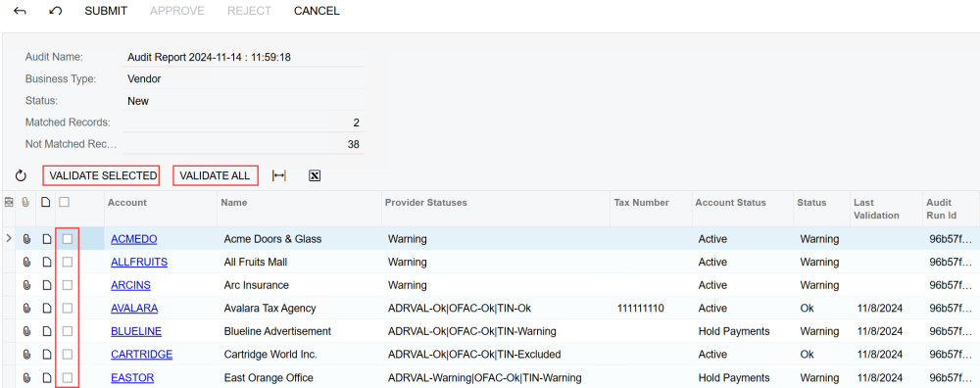Click the back arrow icon

pos(20,11)
